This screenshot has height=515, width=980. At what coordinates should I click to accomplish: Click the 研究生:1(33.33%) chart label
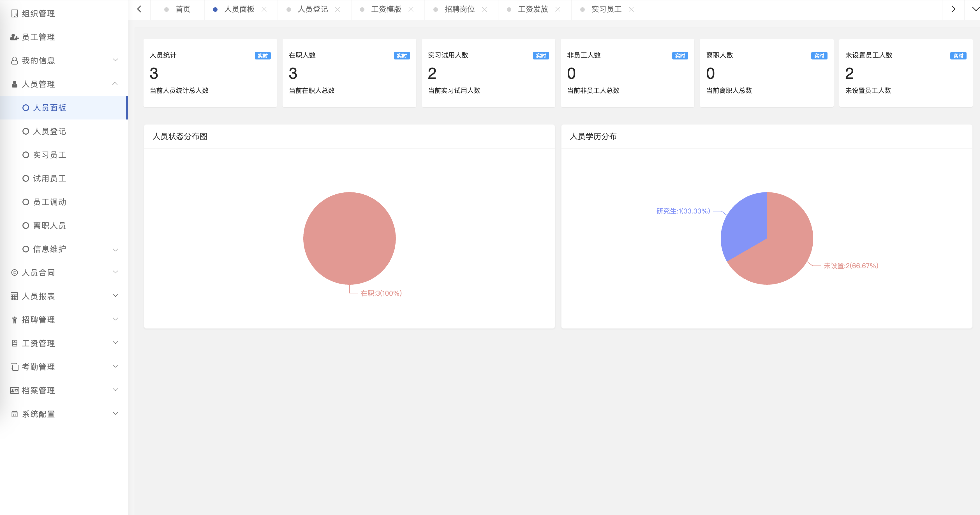(x=683, y=211)
